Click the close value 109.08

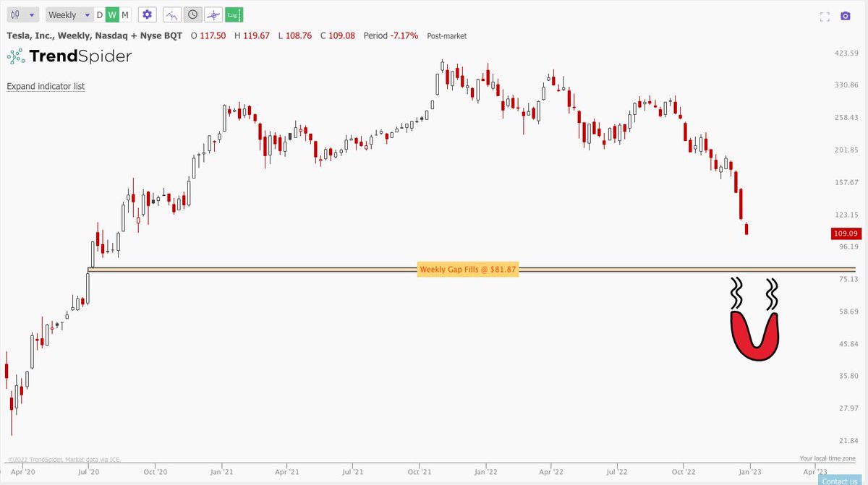coord(340,35)
